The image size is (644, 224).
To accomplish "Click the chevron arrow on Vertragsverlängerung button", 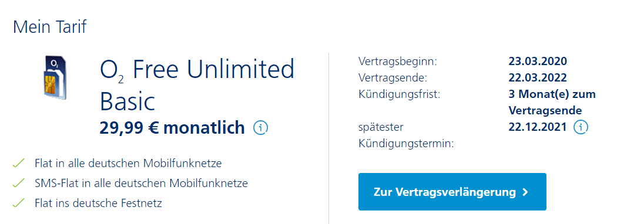I will [525, 192].
